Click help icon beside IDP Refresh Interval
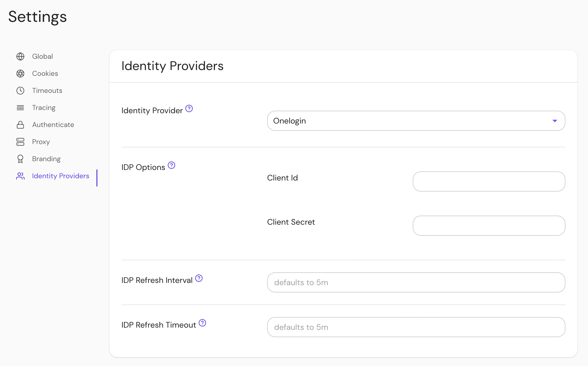This screenshot has width=588, height=366. point(199,278)
